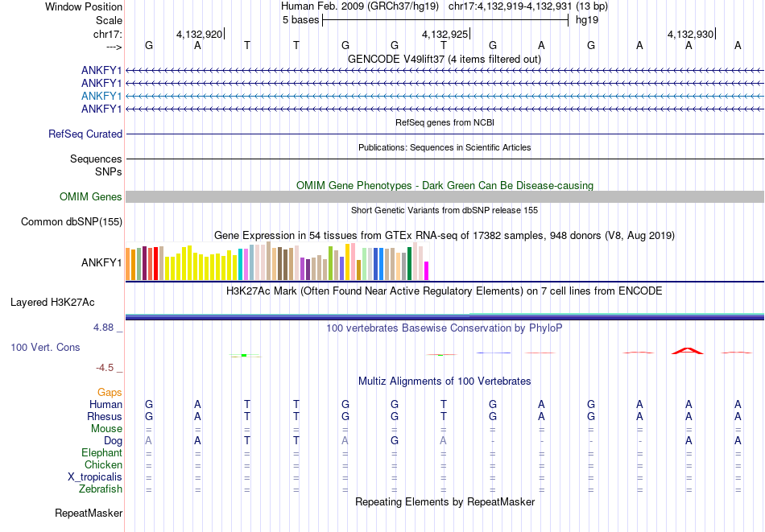The height and width of the screenshot is (532, 765).
Task: Select the Zebrafish alignment row label
Action: [x=101, y=489]
